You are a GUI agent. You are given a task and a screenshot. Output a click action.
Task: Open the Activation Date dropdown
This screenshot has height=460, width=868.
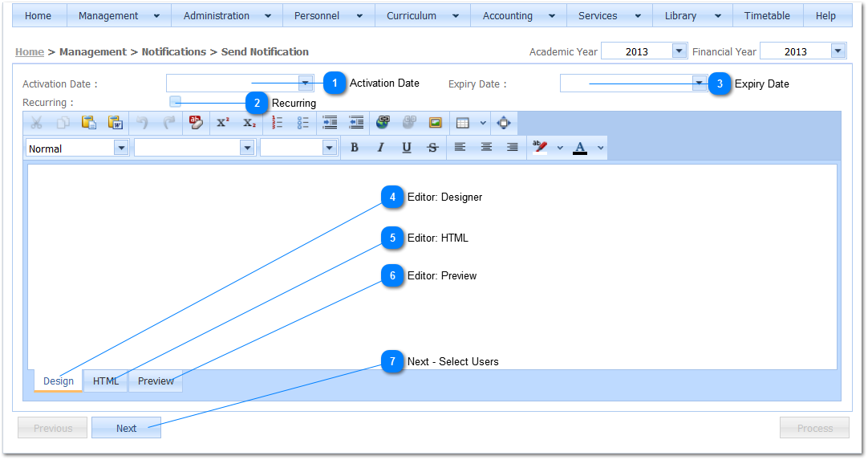pyautogui.click(x=305, y=83)
